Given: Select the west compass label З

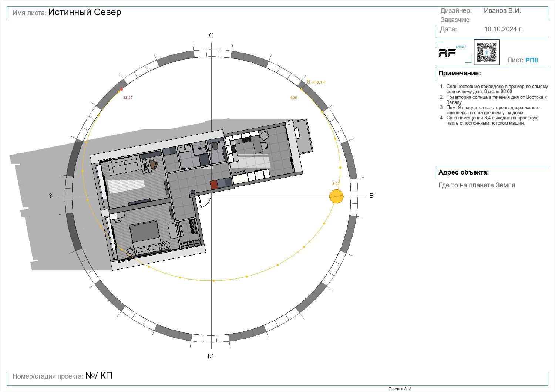Looking at the screenshot, I should (x=51, y=196).
